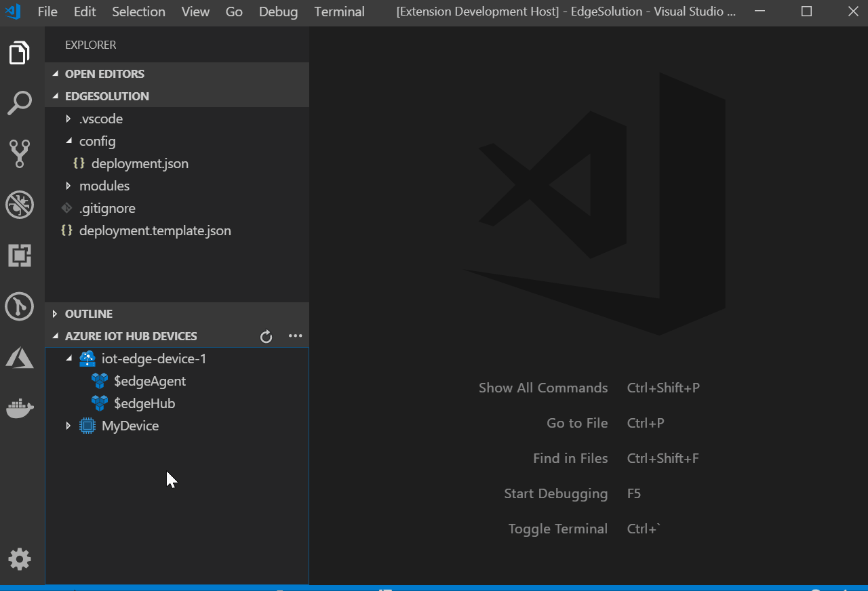Open the Azure view icon
868x591 pixels.
coord(20,357)
